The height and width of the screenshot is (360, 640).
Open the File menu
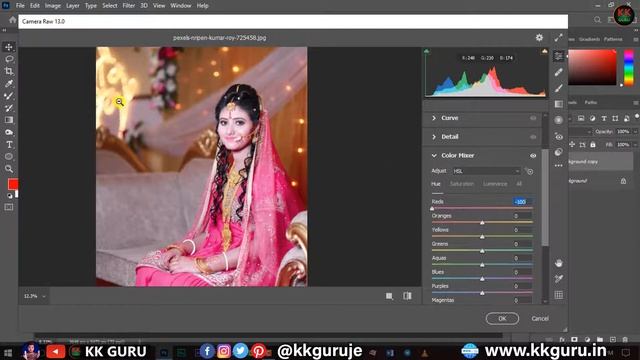click(x=20, y=6)
